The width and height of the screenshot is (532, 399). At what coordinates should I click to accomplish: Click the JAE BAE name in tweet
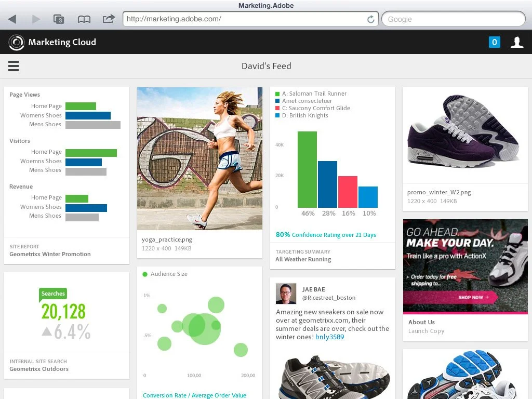click(x=313, y=289)
